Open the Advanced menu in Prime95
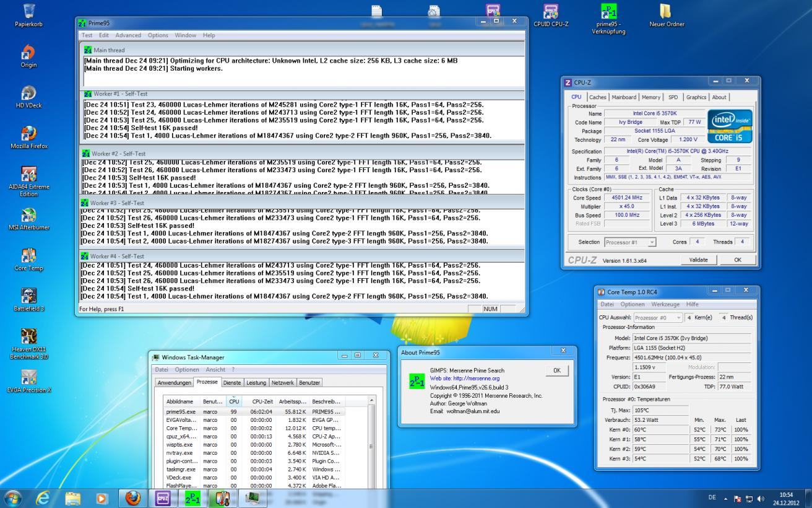812x508 pixels. point(128,35)
